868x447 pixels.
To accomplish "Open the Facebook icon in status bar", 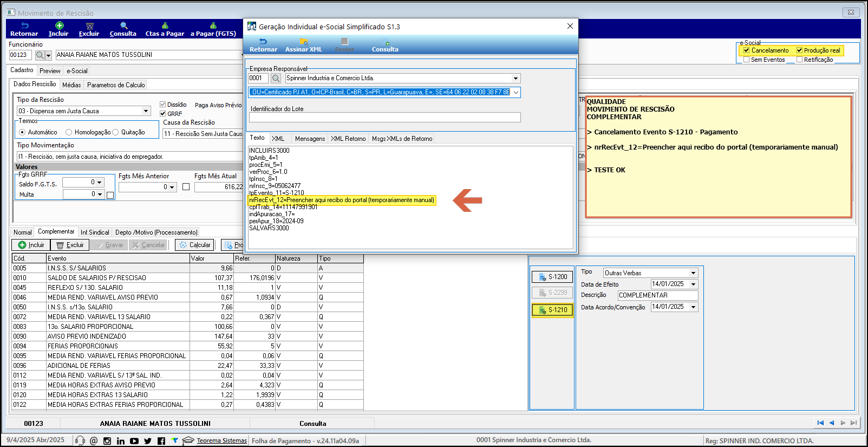I will [161, 440].
